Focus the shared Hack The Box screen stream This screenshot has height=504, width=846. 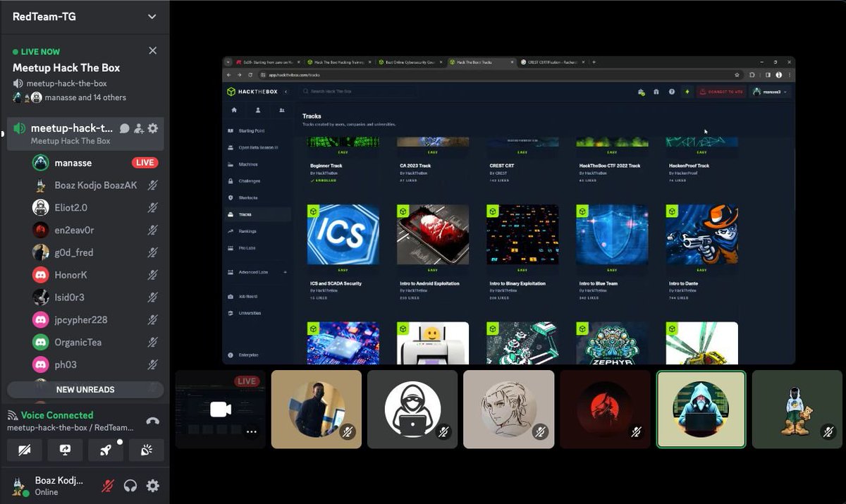[508, 210]
